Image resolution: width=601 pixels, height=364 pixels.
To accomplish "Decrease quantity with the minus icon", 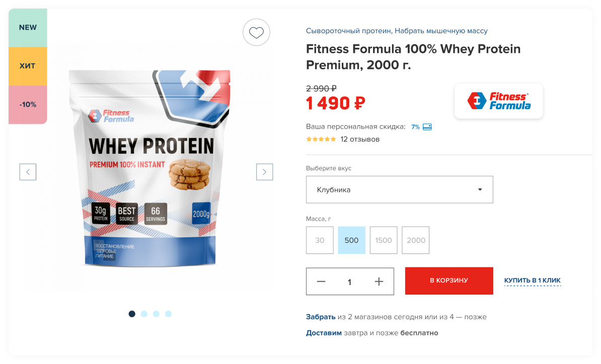I will tap(321, 282).
